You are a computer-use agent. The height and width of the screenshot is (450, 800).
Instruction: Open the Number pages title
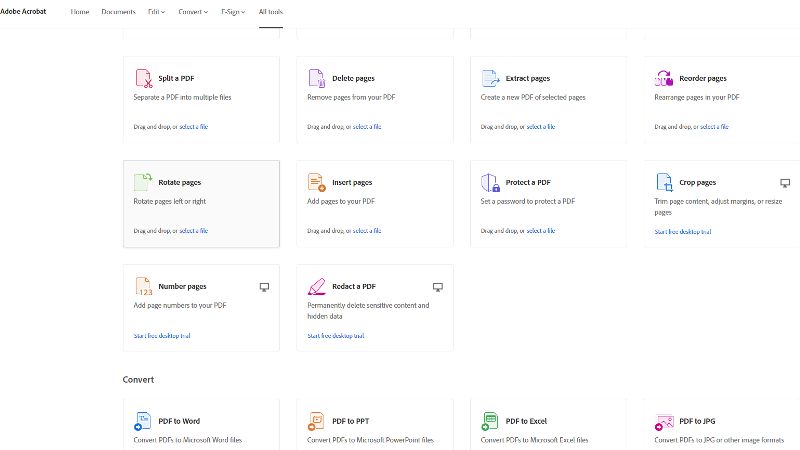182,286
